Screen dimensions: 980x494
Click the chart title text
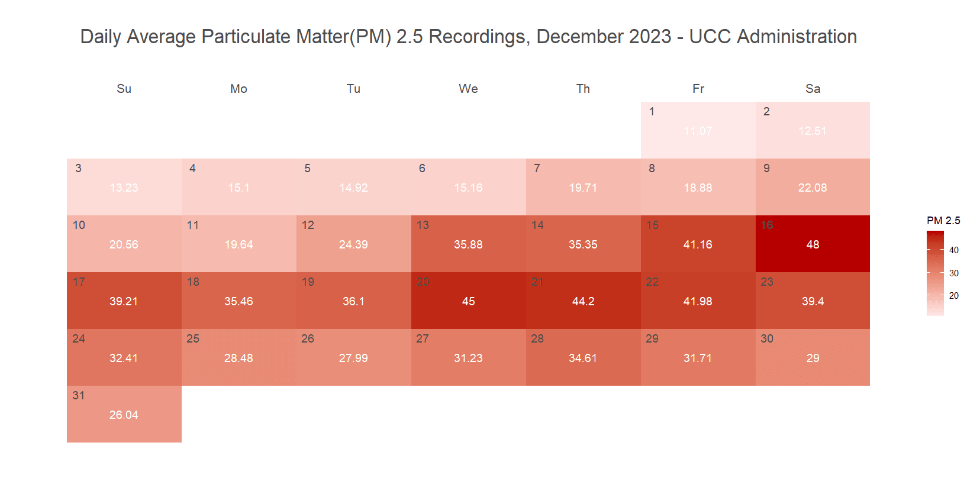pos(468,37)
